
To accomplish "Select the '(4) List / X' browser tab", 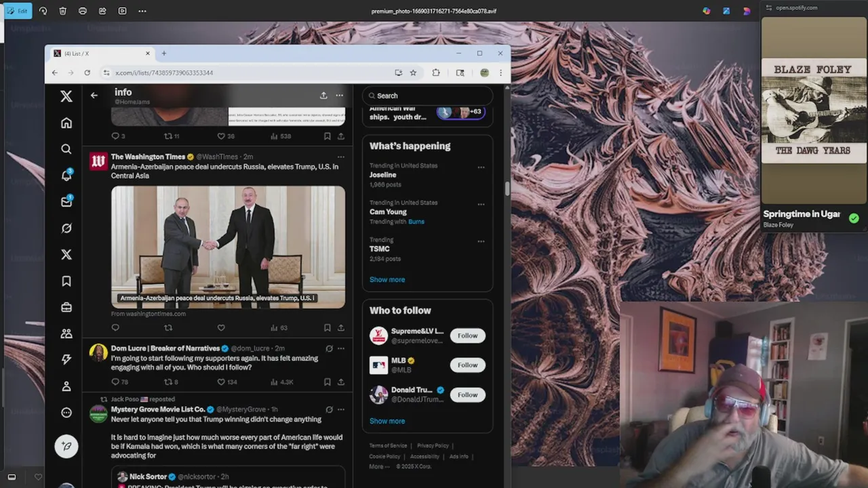I will pos(101,54).
